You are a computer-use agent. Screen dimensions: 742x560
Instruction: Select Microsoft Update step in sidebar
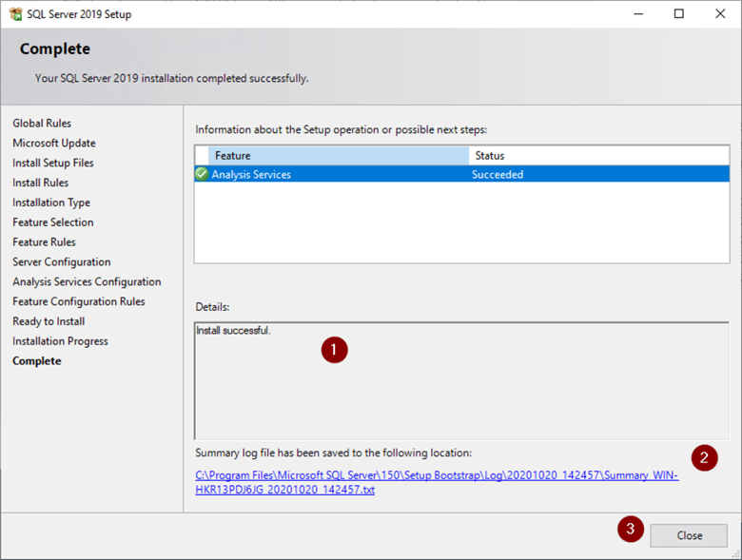click(54, 143)
